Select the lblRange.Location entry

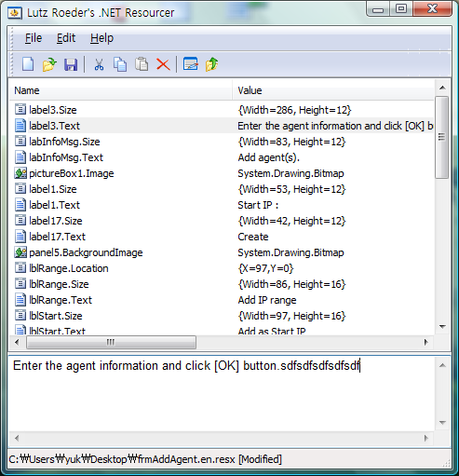pyautogui.click(x=222, y=268)
